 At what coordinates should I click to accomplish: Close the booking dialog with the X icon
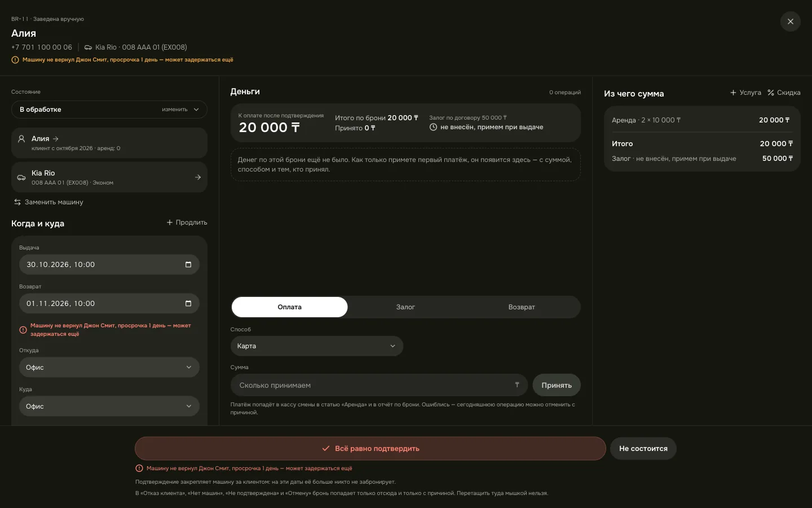[790, 21]
